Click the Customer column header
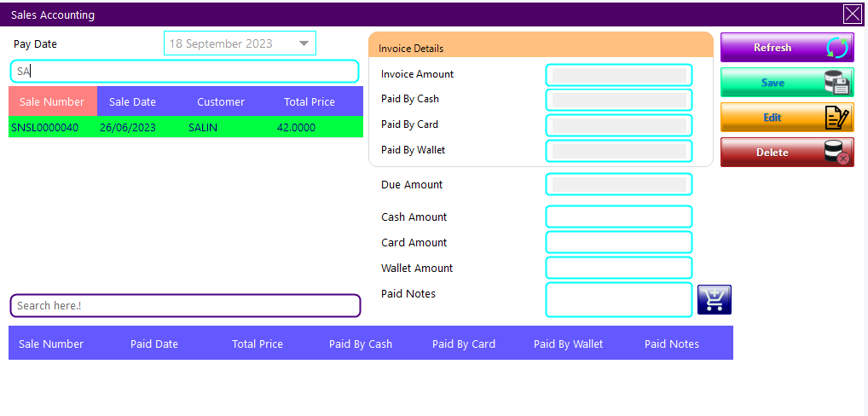Viewport: 868px width, 416px height. pyautogui.click(x=221, y=101)
